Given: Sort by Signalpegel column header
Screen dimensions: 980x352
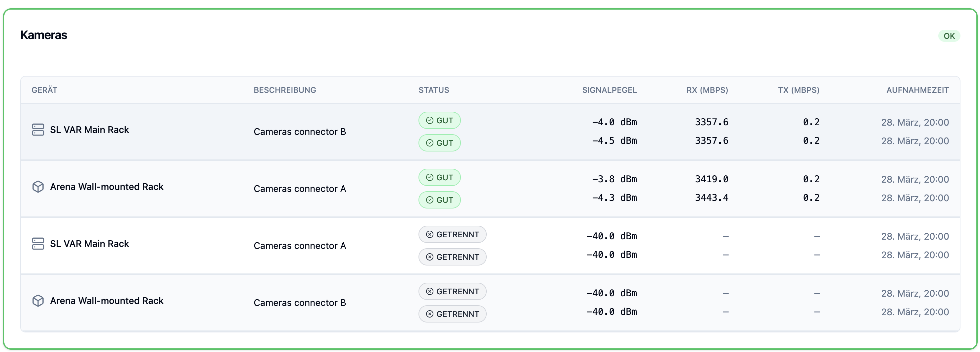Looking at the screenshot, I should coord(609,90).
